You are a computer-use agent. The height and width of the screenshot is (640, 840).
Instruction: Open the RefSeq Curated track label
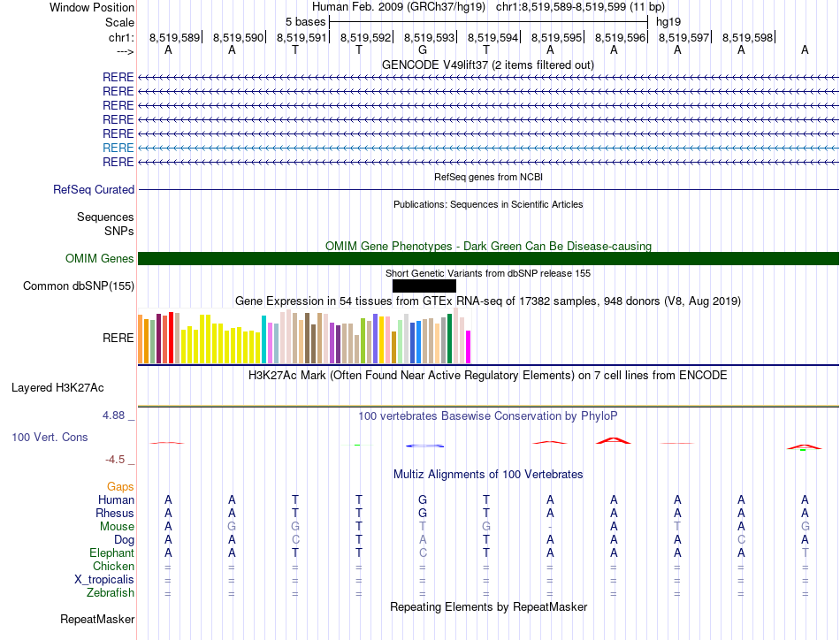point(94,189)
